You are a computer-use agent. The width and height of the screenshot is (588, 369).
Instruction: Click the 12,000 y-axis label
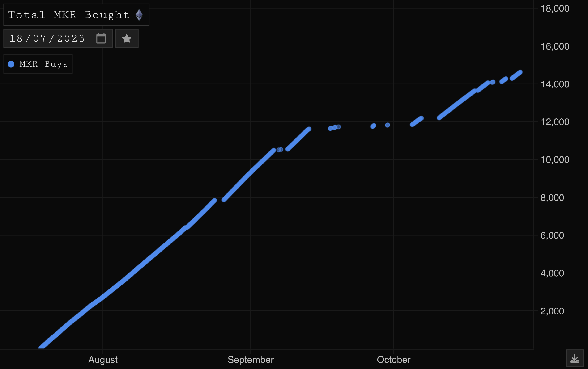[x=555, y=122]
